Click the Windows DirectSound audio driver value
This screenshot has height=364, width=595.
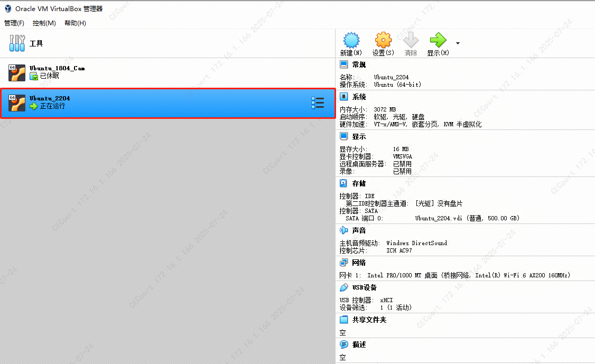416,243
